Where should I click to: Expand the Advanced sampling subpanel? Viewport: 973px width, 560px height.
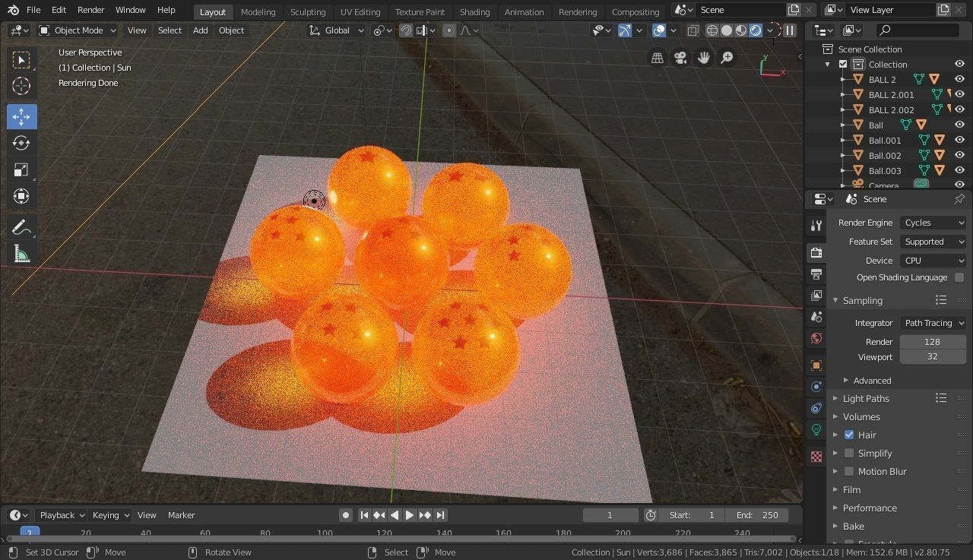[872, 381]
